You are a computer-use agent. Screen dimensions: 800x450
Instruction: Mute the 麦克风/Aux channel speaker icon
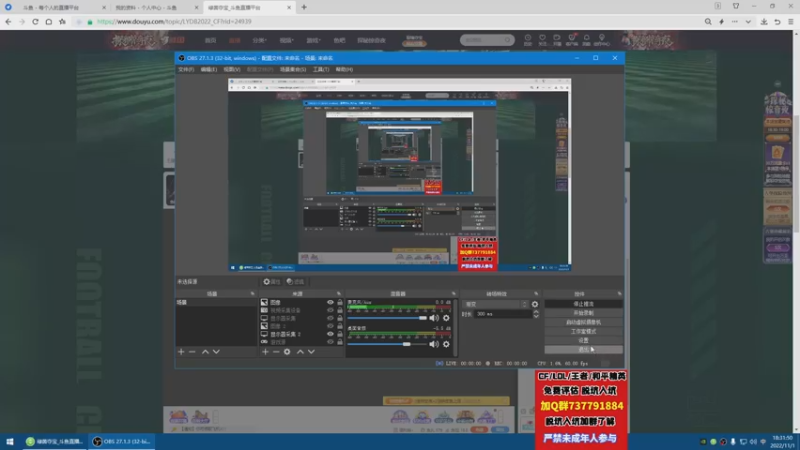[x=434, y=318]
